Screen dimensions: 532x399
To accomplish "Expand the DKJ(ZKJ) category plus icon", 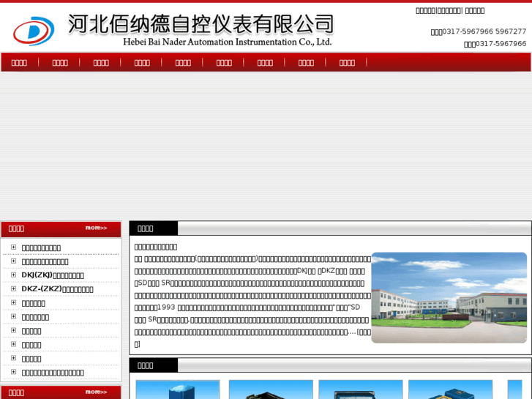I will pos(13,275).
